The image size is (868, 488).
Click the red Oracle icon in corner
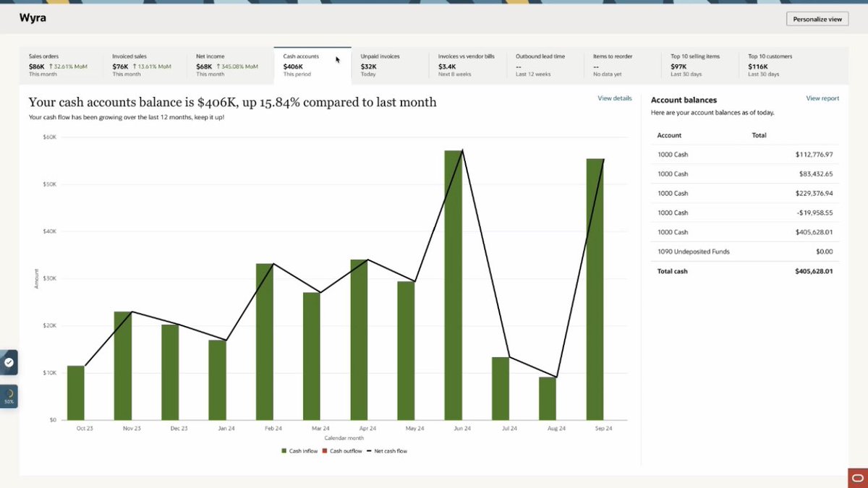click(x=858, y=477)
